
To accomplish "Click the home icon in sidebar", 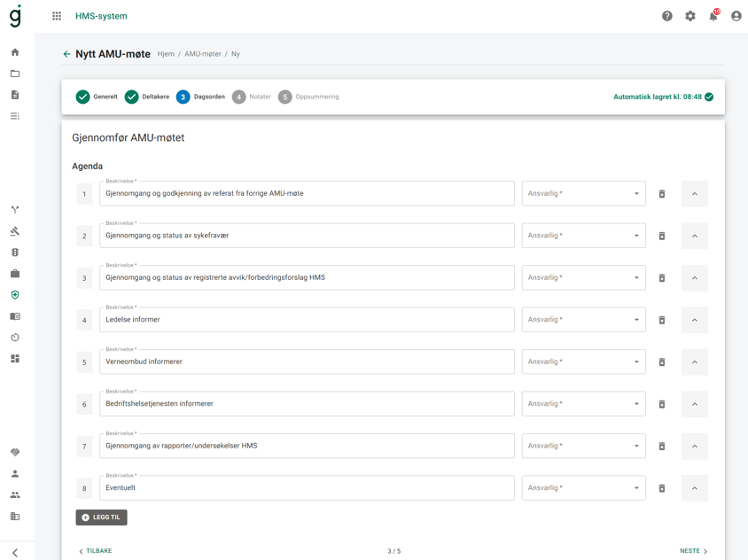I will click(15, 52).
